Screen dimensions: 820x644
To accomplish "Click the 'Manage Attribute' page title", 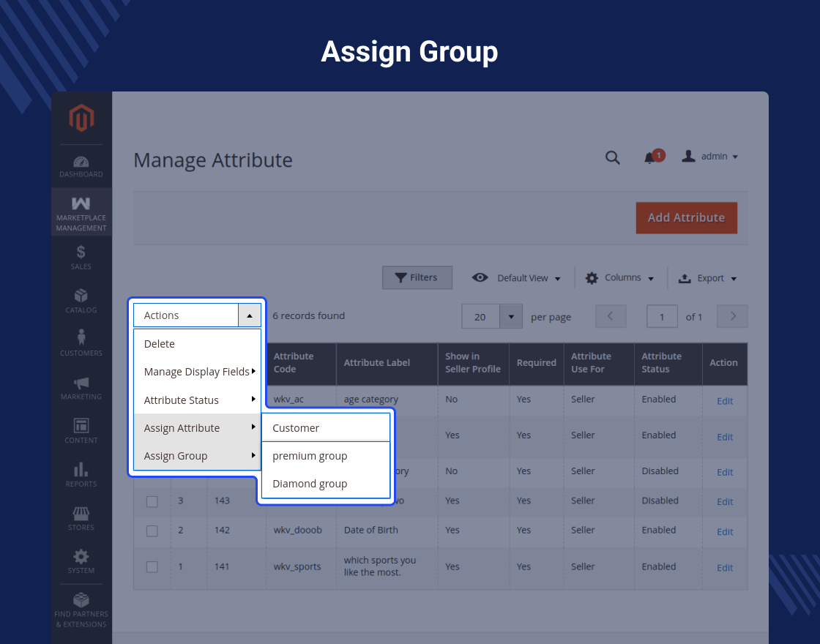I will point(213,160).
